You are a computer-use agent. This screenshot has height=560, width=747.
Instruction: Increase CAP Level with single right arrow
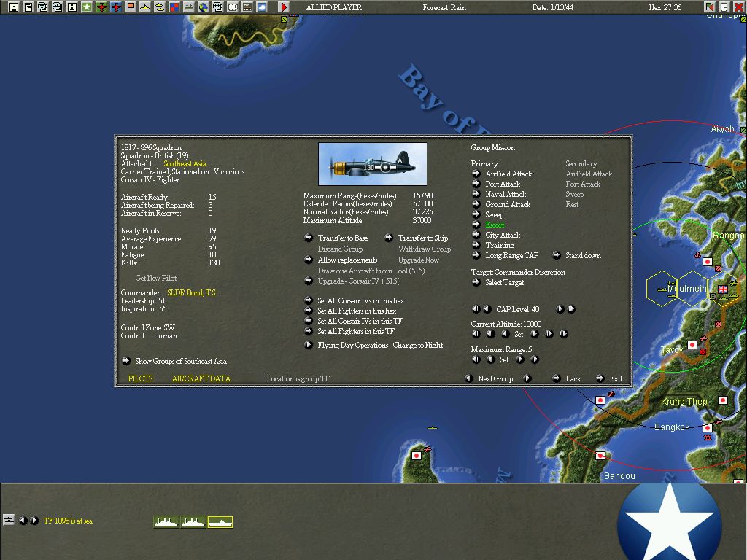coord(560,309)
